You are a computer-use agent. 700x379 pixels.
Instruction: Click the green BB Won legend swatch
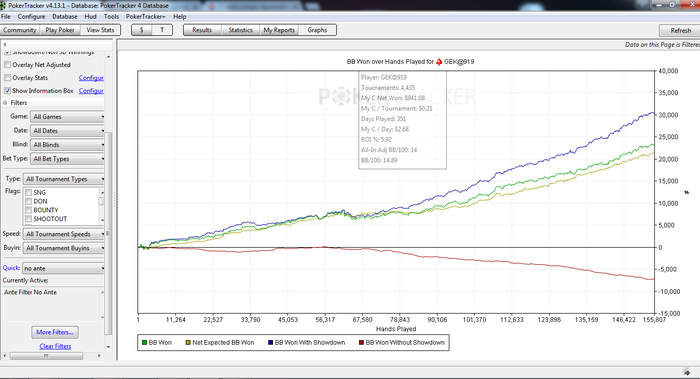144,342
